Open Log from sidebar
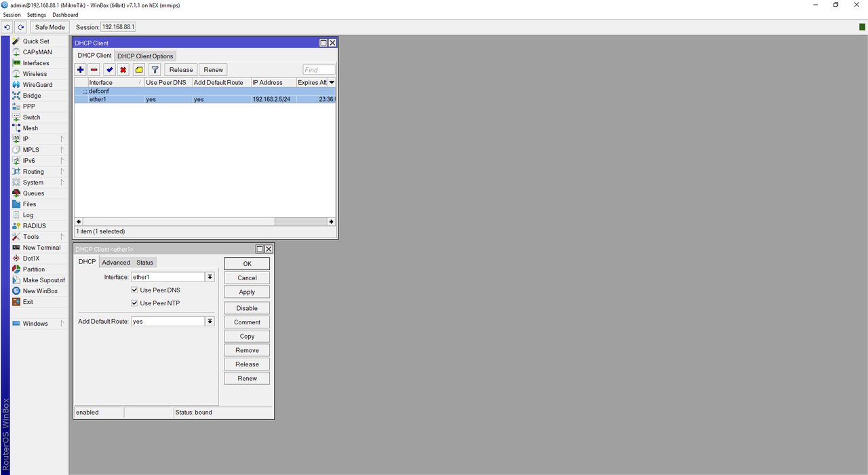Image resolution: width=868 pixels, height=475 pixels. [28, 215]
